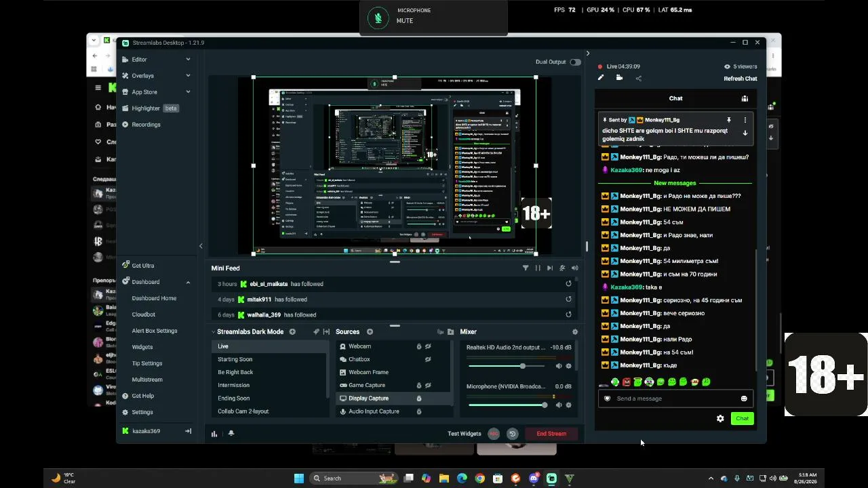Screen dimensions: 868x488
Task: Replay the walhalla_369 follow alert
Action: (568, 315)
